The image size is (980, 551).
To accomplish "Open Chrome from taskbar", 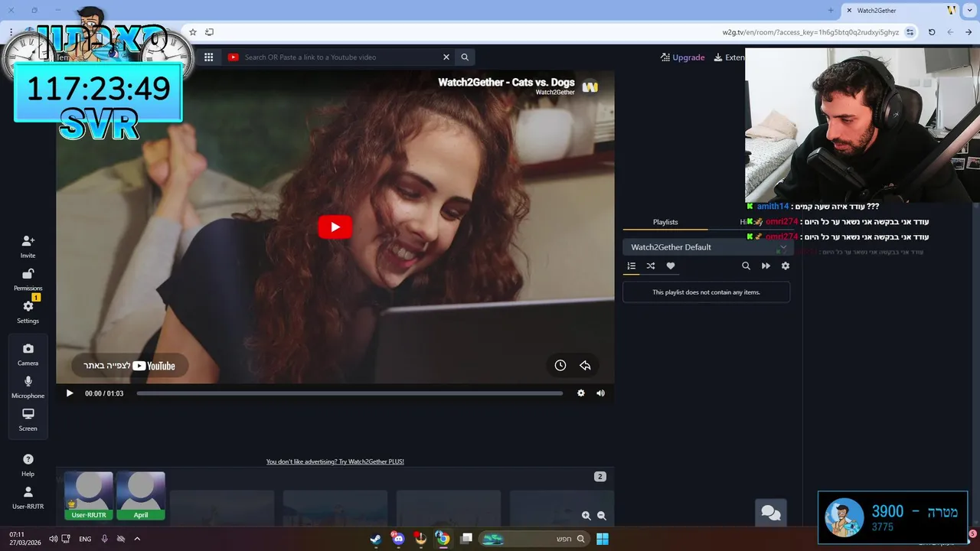I will (x=443, y=539).
